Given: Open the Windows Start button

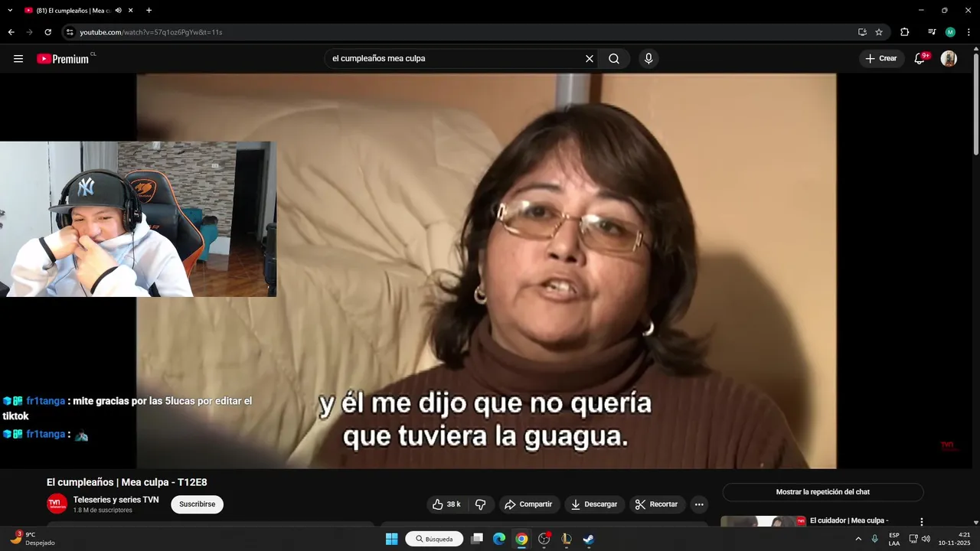Looking at the screenshot, I should (x=391, y=539).
